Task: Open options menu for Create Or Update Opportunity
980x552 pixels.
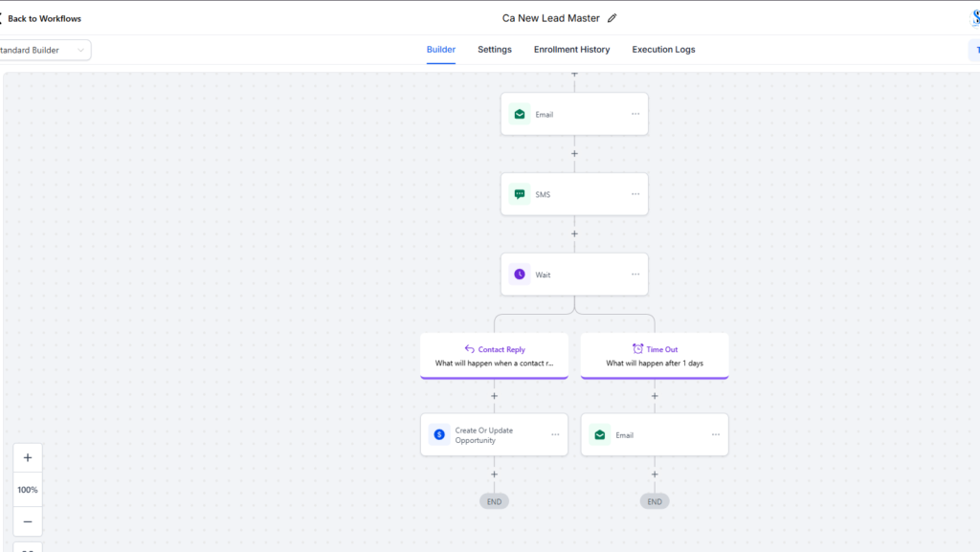Action: [554, 434]
